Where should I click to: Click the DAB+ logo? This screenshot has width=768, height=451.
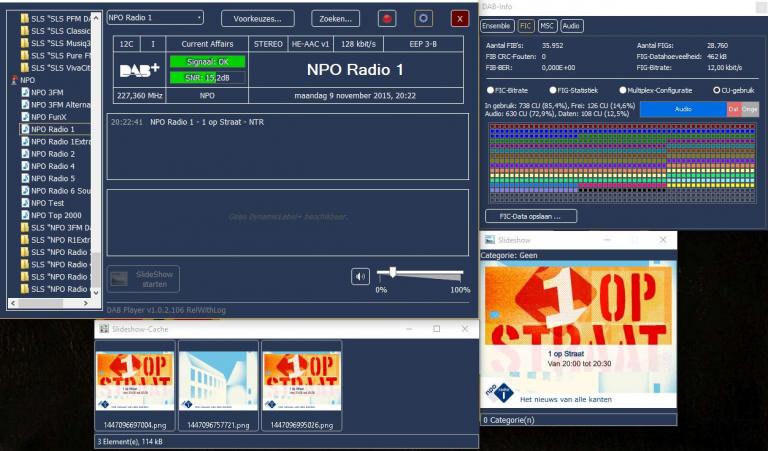pos(140,70)
